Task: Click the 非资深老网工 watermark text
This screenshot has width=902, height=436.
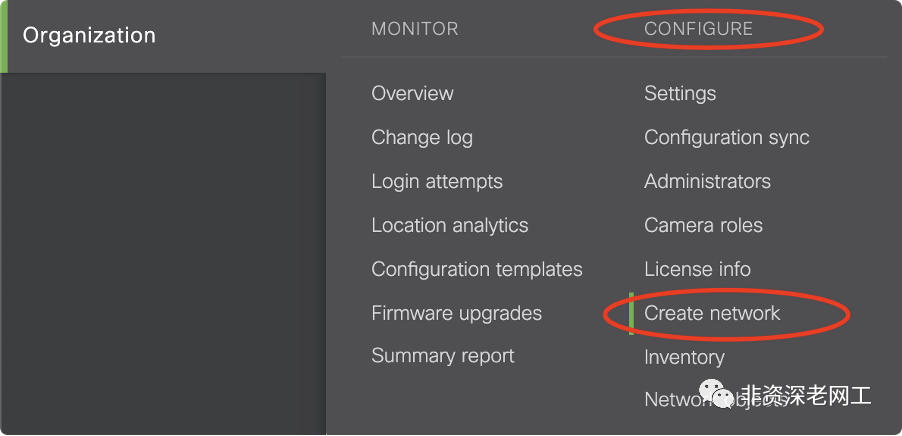Action: pos(810,396)
